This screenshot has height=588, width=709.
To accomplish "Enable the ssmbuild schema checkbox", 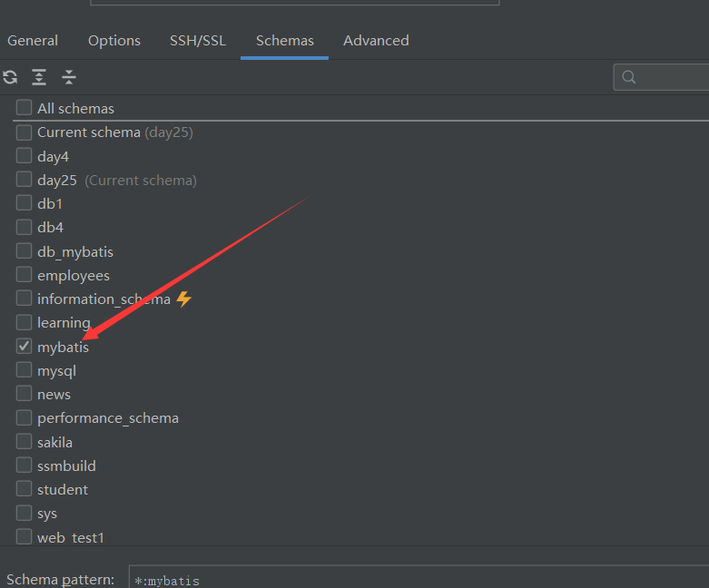I will [24, 465].
